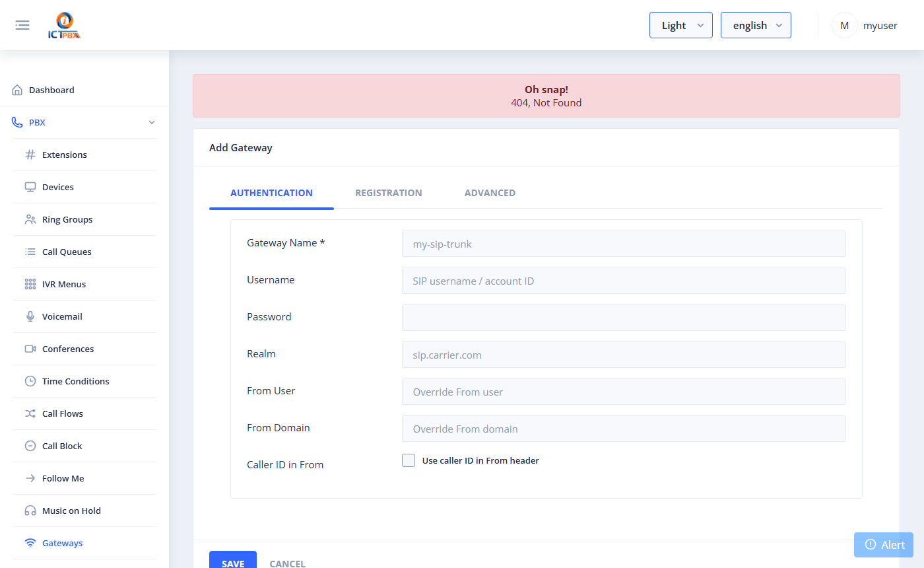Click the Alert button
The image size is (924, 568).
pos(884,545)
